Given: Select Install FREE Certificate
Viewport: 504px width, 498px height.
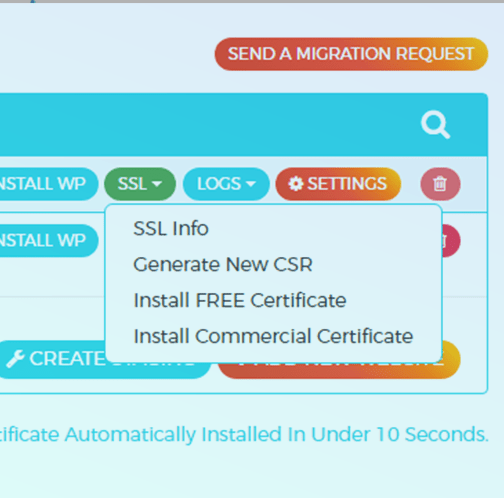Looking at the screenshot, I should (x=240, y=300).
